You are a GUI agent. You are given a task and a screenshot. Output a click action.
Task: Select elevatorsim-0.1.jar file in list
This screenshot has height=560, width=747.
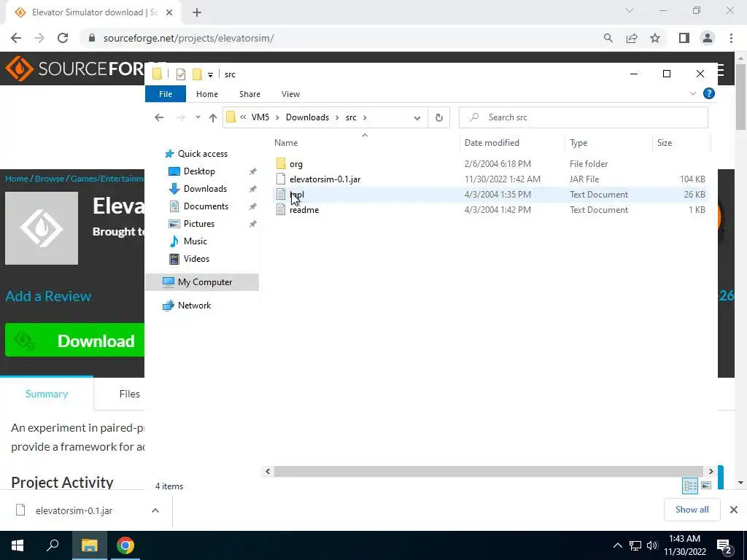(325, 179)
